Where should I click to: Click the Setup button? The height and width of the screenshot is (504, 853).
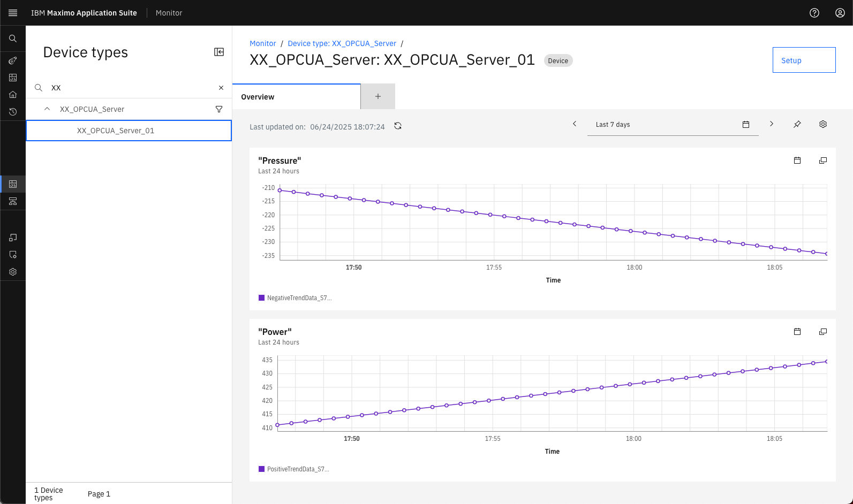tap(804, 60)
